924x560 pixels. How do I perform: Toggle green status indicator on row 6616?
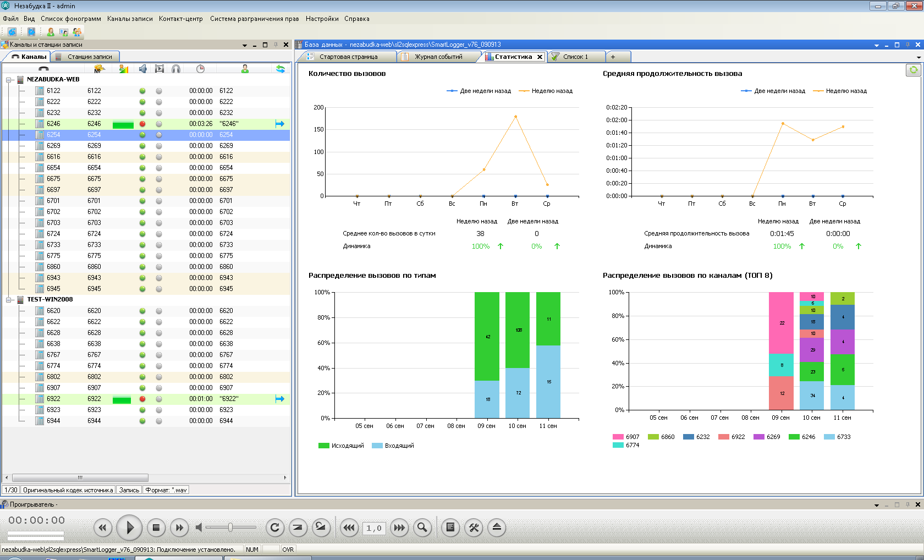(x=142, y=157)
